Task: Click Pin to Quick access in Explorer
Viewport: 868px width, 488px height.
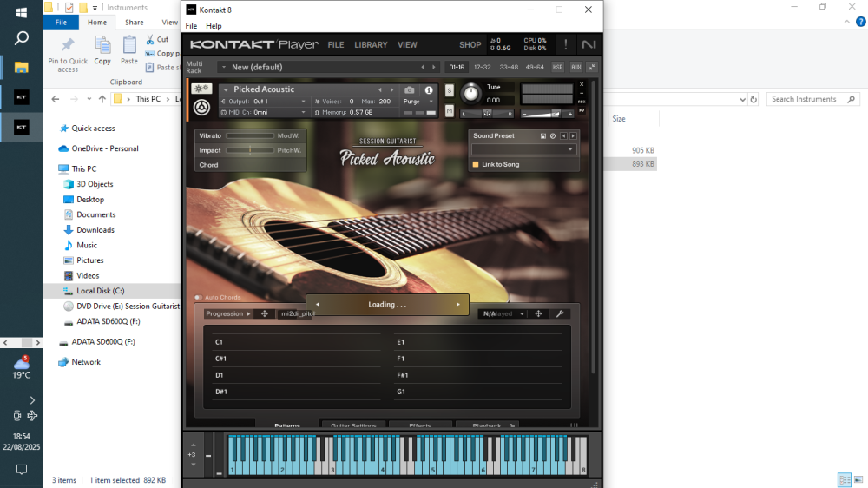Action: 68,55
